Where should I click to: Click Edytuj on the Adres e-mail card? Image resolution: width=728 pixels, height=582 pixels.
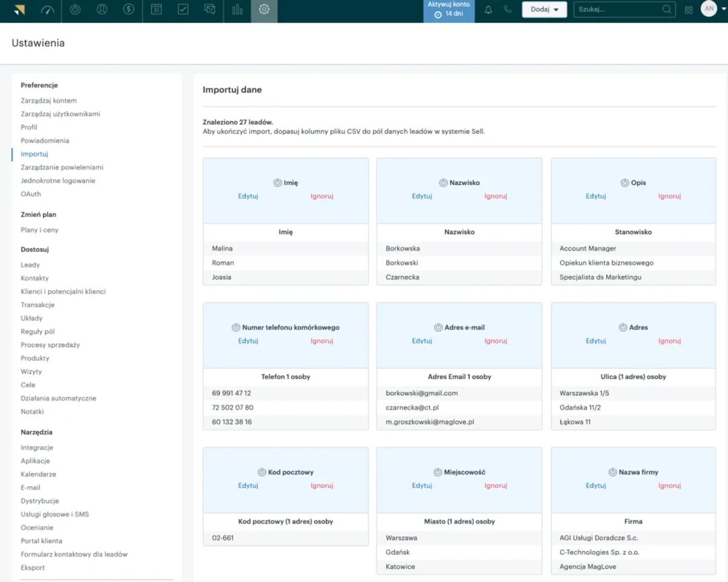pyautogui.click(x=422, y=341)
